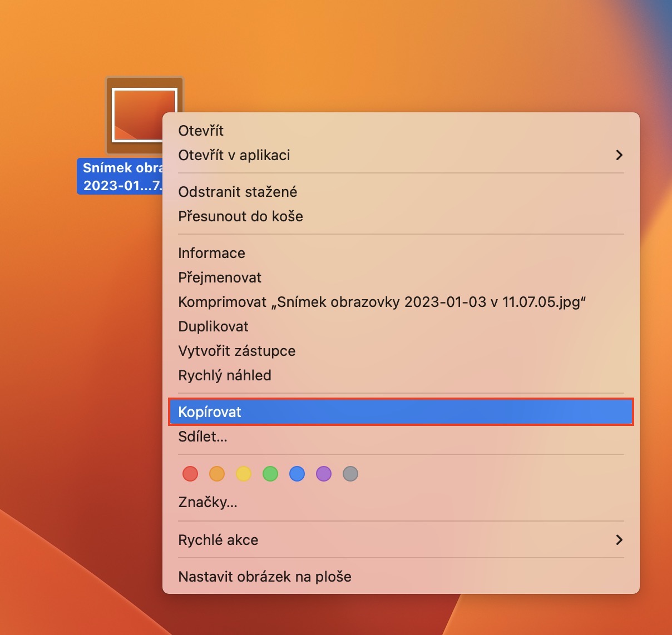Viewport: 672px width, 635px height.
Task: Open Informace for the file
Action: [401, 253]
